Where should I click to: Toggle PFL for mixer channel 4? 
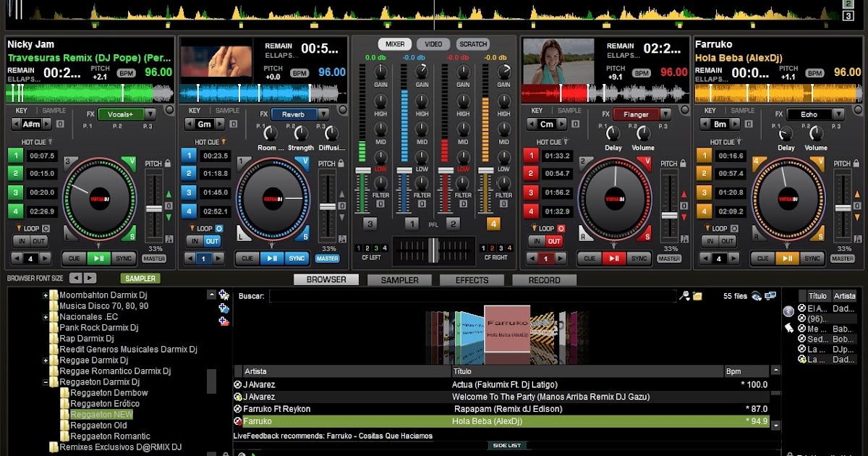[x=494, y=224]
